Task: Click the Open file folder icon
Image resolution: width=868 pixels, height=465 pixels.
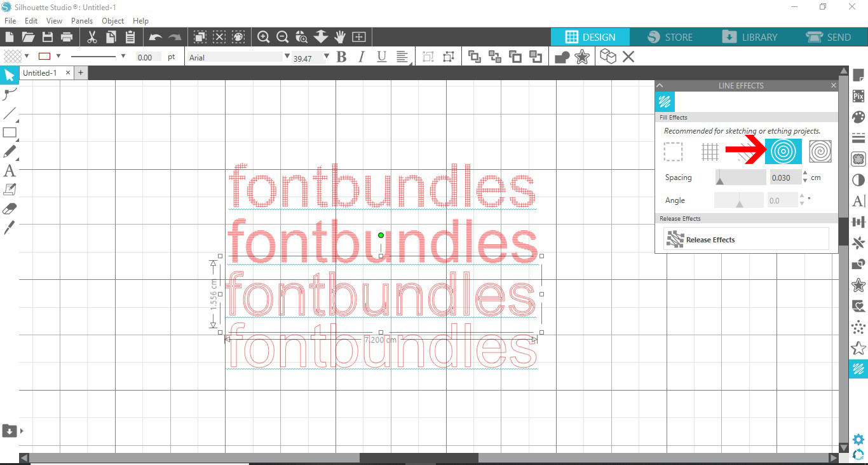Action: [28, 37]
